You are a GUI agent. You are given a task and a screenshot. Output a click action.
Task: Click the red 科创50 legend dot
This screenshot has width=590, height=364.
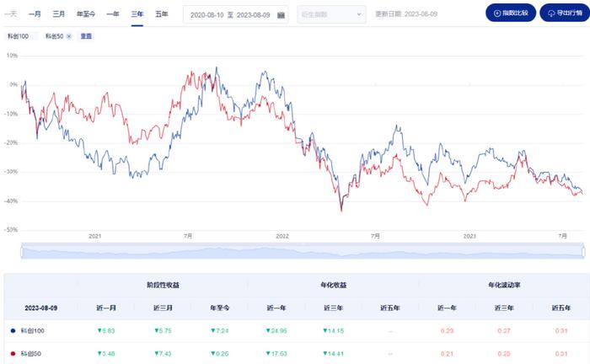point(13,354)
